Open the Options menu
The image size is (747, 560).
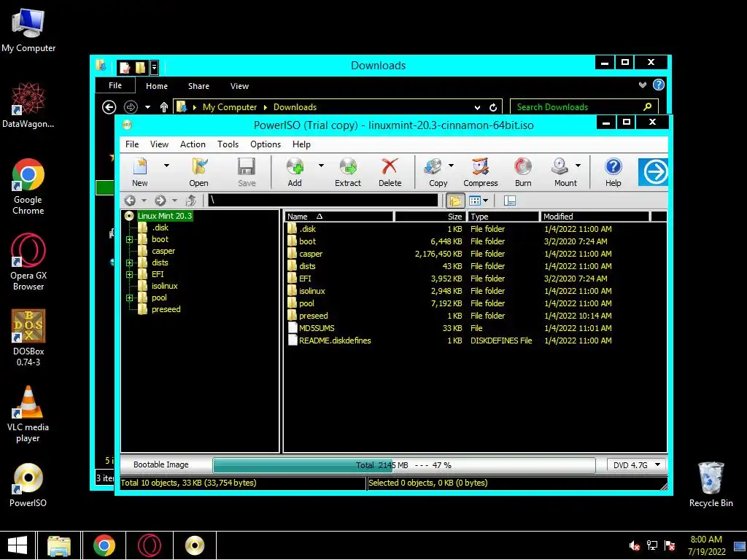tap(266, 144)
